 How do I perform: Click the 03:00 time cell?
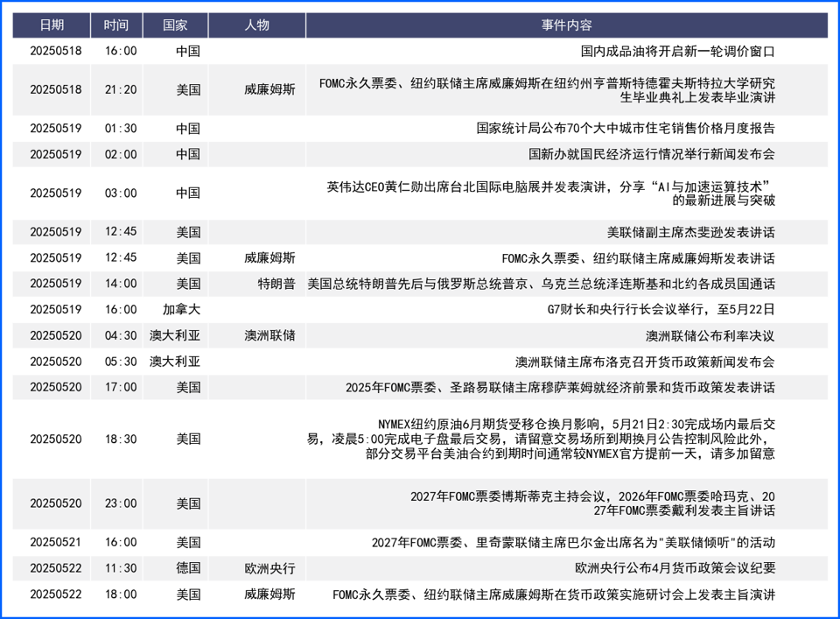coord(121,193)
